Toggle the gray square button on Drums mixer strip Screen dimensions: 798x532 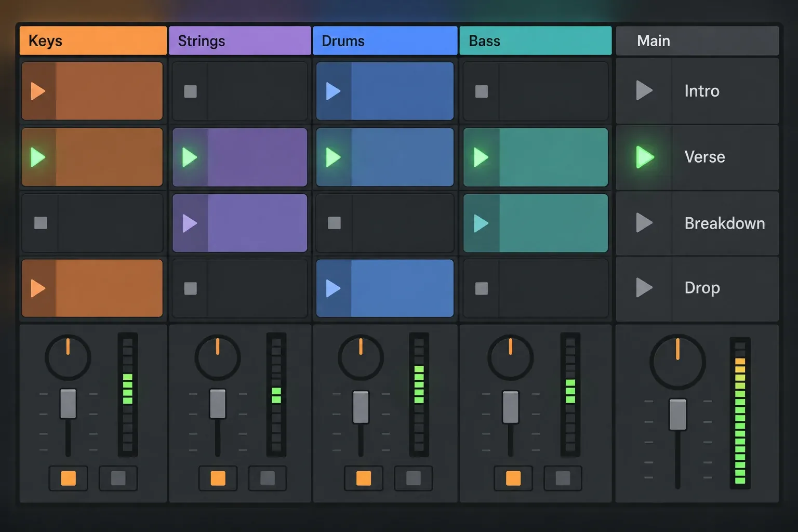[x=414, y=478]
